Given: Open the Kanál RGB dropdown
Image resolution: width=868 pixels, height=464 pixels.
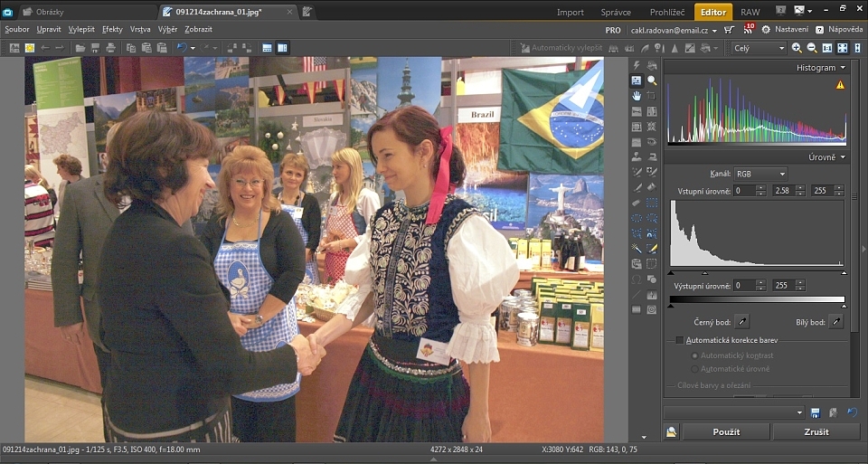Looking at the screenshot, I should (759, 174).
